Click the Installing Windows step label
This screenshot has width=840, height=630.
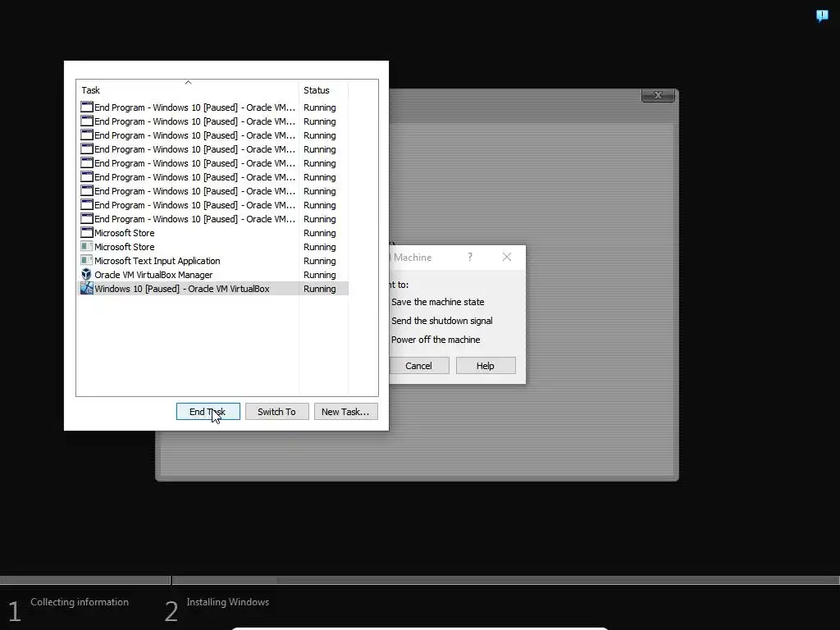coord(228,601)
